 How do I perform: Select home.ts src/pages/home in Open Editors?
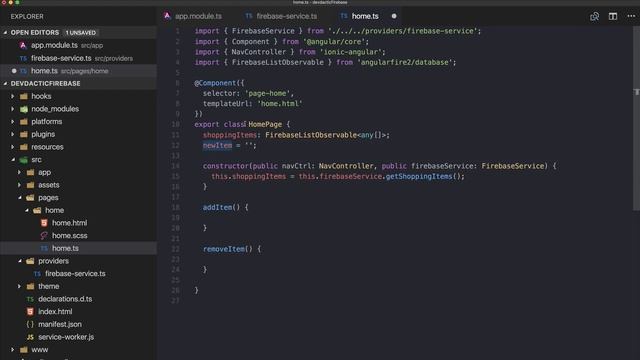[78, 71]
